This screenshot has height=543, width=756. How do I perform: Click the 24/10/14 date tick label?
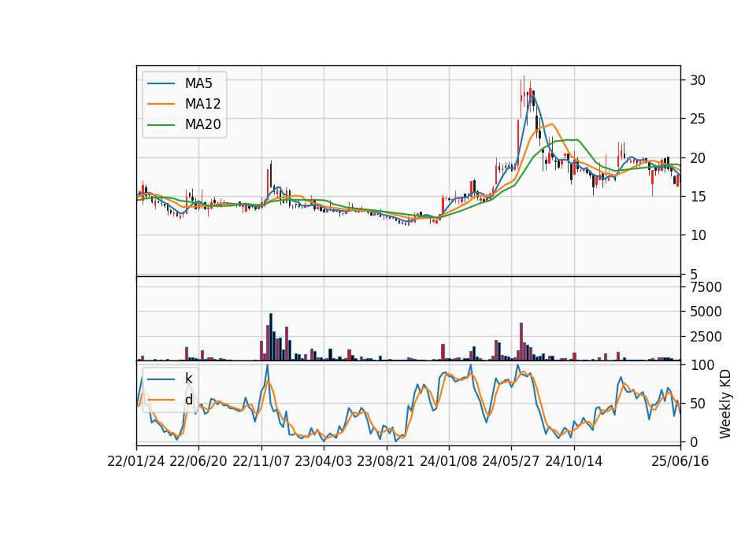[574, 462]
